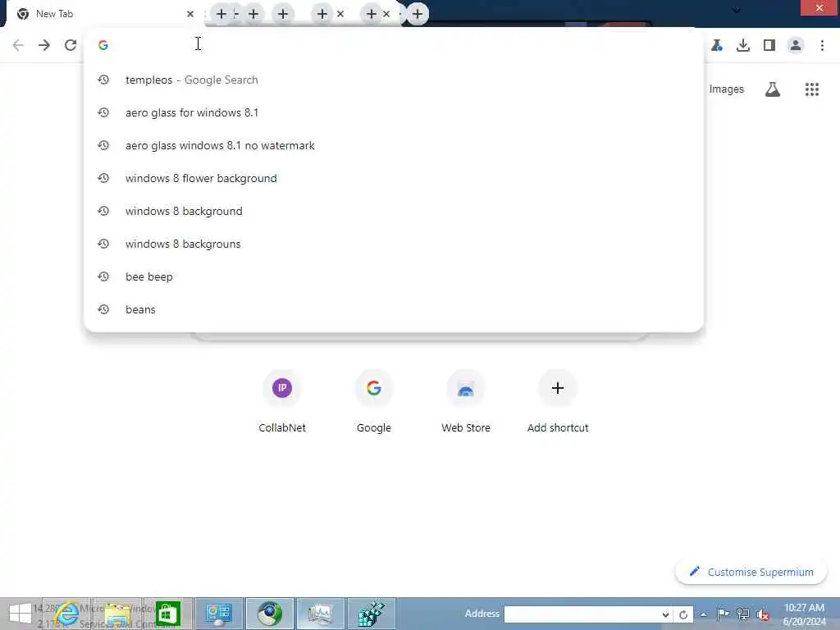The image size is (840, 630).
Task: Open the performance monitor taskbar icon
Action: 321,614
